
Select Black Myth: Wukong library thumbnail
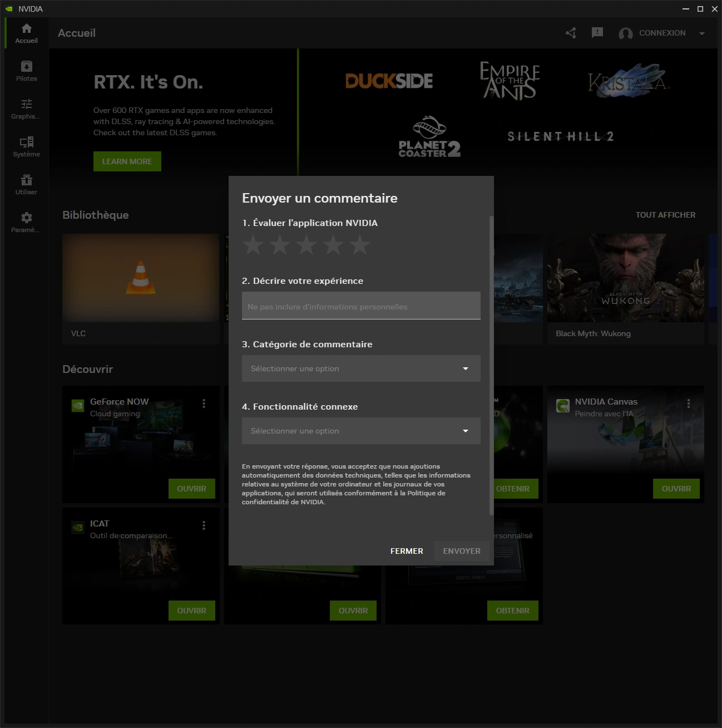click(x=626, y=278)
